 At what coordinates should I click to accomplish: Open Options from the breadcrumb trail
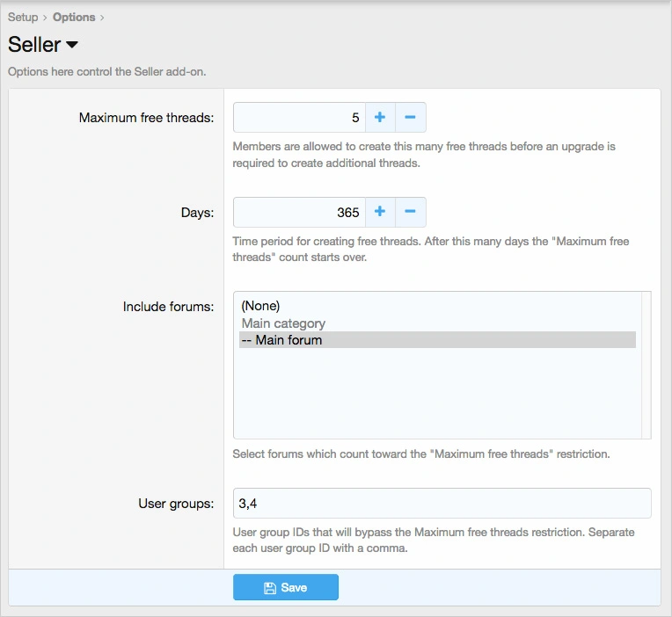74,17
